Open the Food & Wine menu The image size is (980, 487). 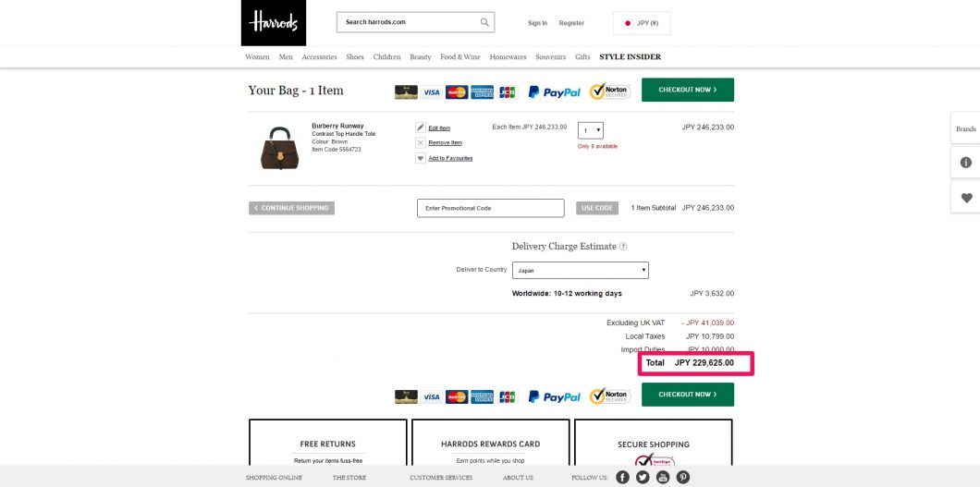(460, 56)
